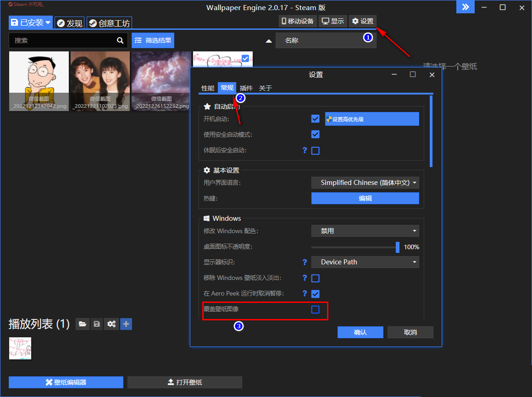Open the Installed tab dropdown
The height and width of the screenshot is (397, 532).
[31, 23]
